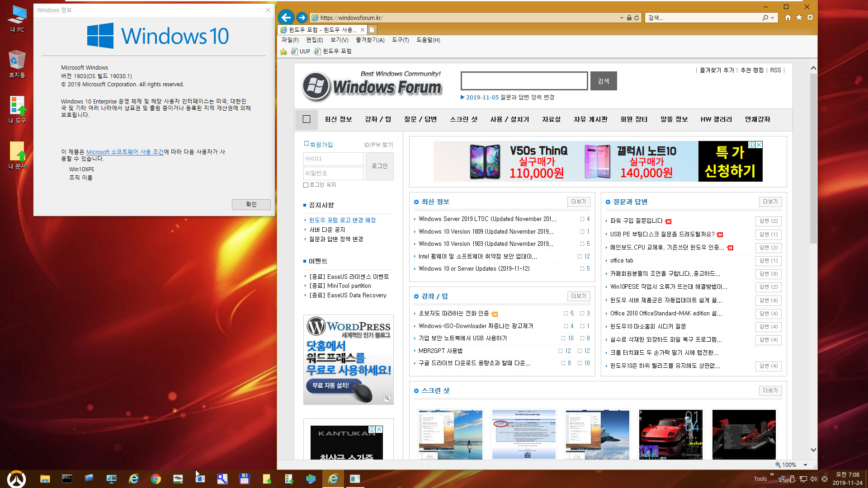Click ID/PW 찾기 link
This screenshot has width=868, height=488.
[x=378, y=145]
